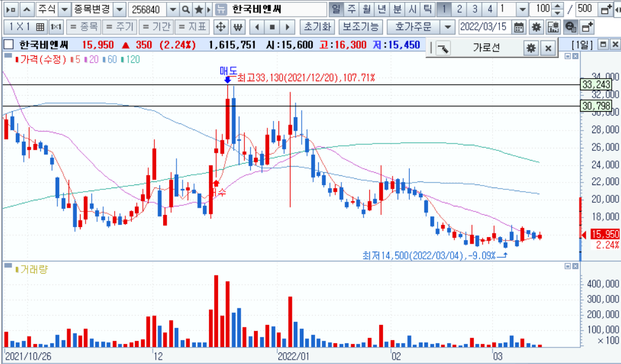Open the chart indicator settings icon
This screenshot has width=621, height=364.
point(553,27)
